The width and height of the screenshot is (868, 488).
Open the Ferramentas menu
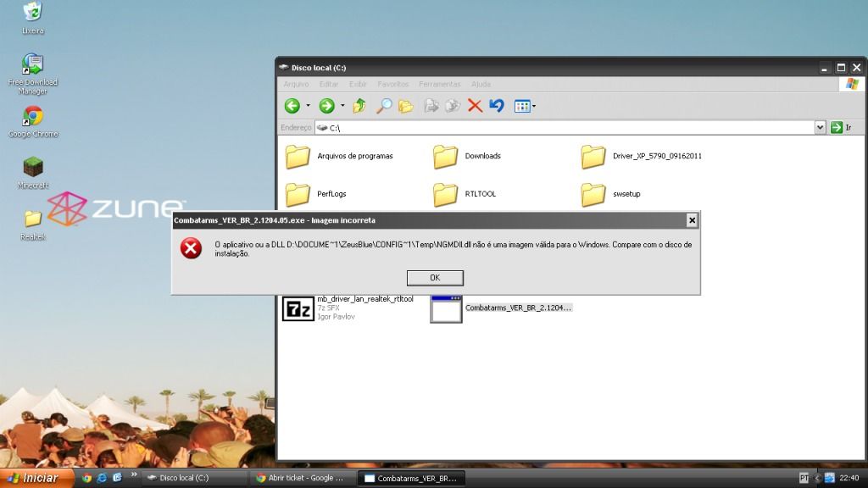click(439, 84)
